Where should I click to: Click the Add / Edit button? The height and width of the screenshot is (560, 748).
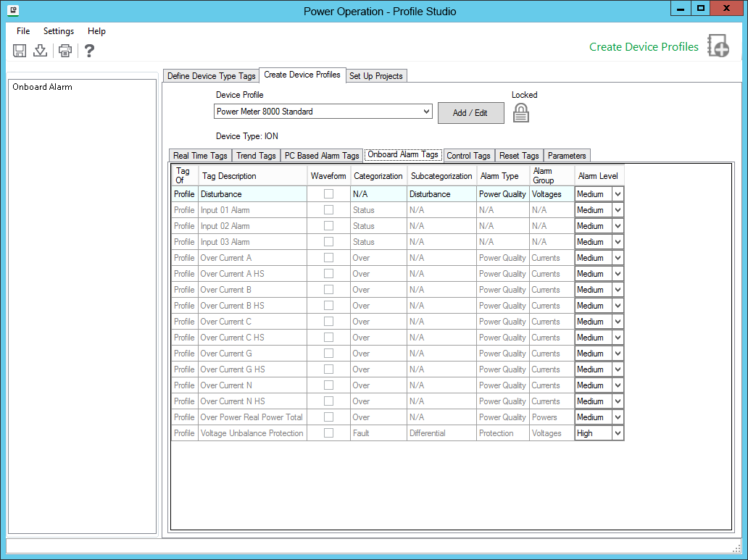tap(470, 113)
